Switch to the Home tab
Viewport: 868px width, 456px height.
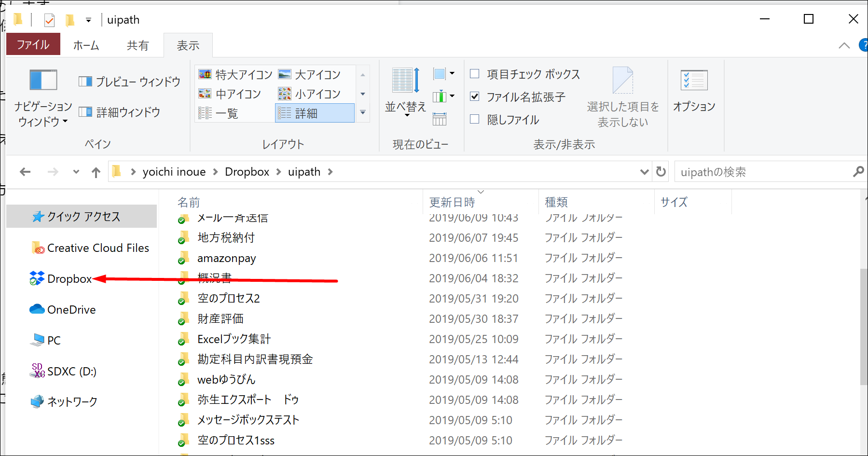86,45
